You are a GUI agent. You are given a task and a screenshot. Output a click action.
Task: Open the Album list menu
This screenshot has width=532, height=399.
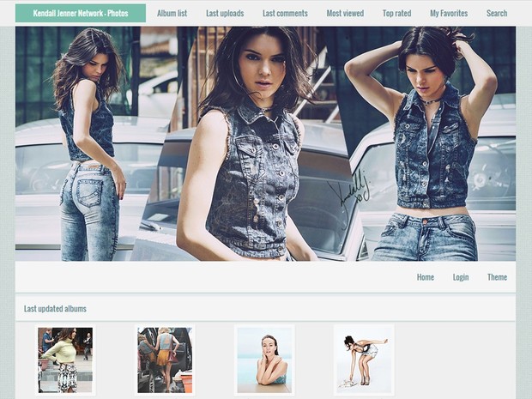pyautogui.click(x=172, y=13)
